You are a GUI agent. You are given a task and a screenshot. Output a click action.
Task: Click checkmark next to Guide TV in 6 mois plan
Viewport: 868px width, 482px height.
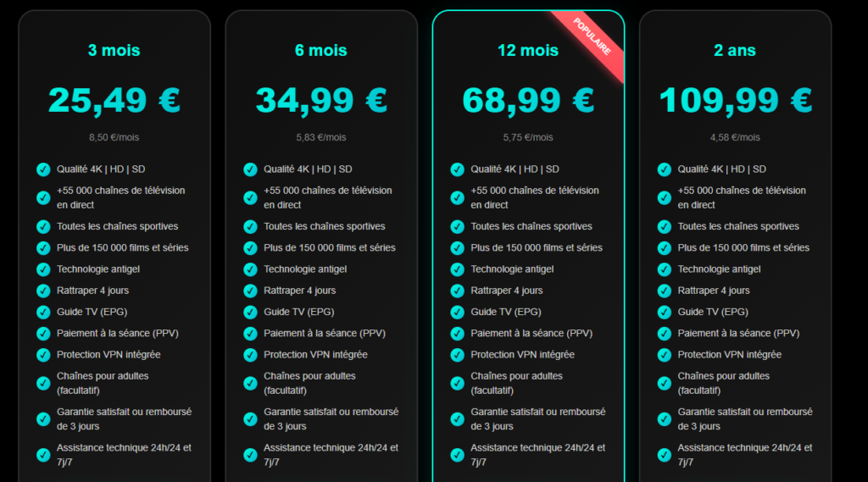pyautogui.click(x=250, y=312)
